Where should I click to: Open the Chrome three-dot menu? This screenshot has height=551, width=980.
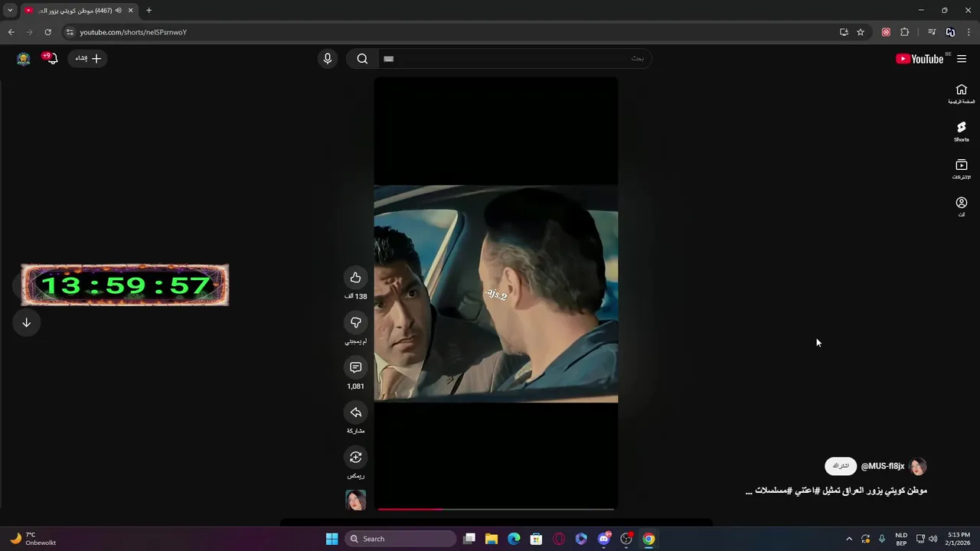[969, 32]
